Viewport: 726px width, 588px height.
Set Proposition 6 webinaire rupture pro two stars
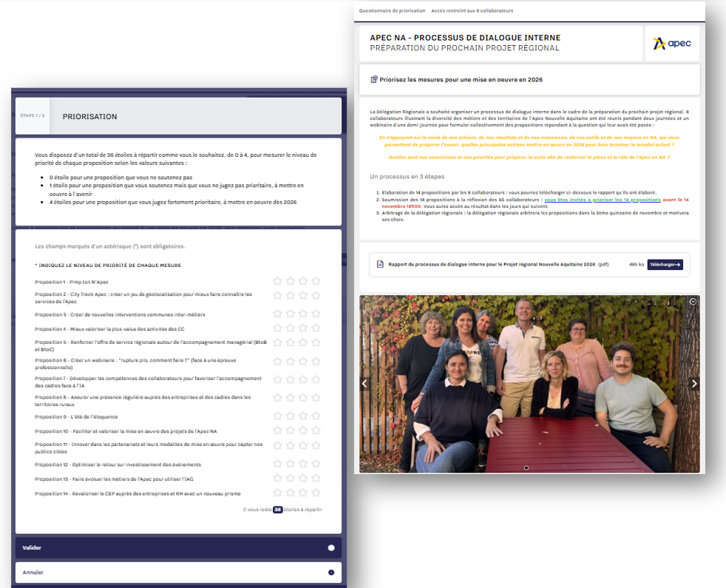point(291,361)
